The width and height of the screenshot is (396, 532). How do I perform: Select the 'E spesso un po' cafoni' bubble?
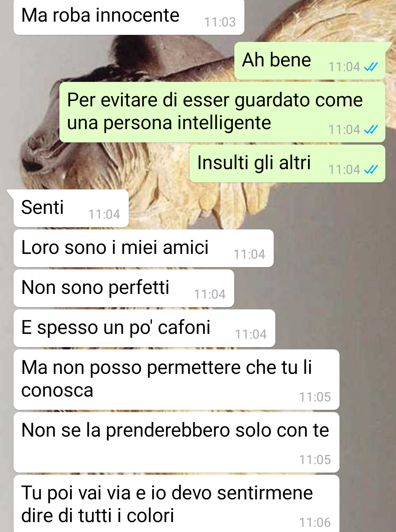tap(144, 328)
